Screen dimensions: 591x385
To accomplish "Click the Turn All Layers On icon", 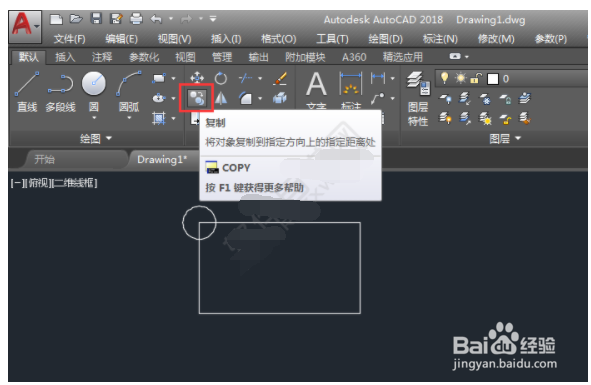I will [446, 119].
